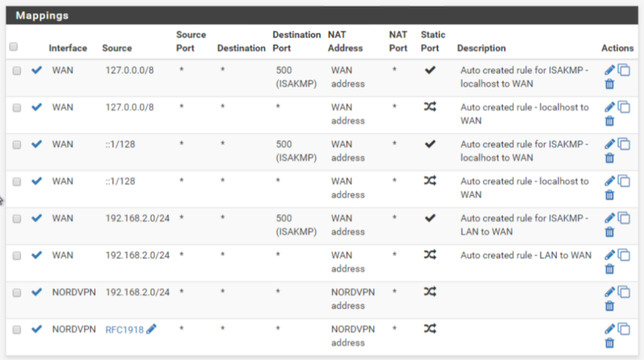The image size is (644, 360).
Task: Toggle enabled checkmark on 'LAN to WAN' rule
Action: point(37,255)
